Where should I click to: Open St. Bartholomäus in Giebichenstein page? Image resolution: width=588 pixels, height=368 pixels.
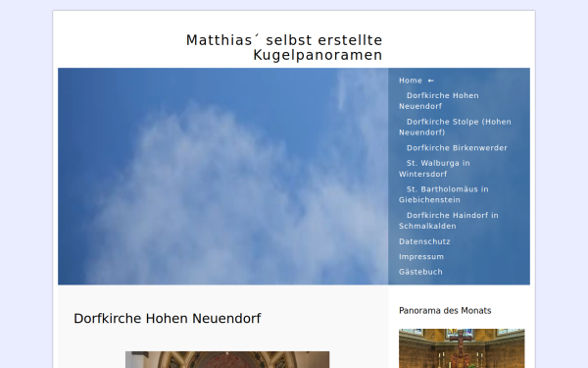click(x=444, y=194)
